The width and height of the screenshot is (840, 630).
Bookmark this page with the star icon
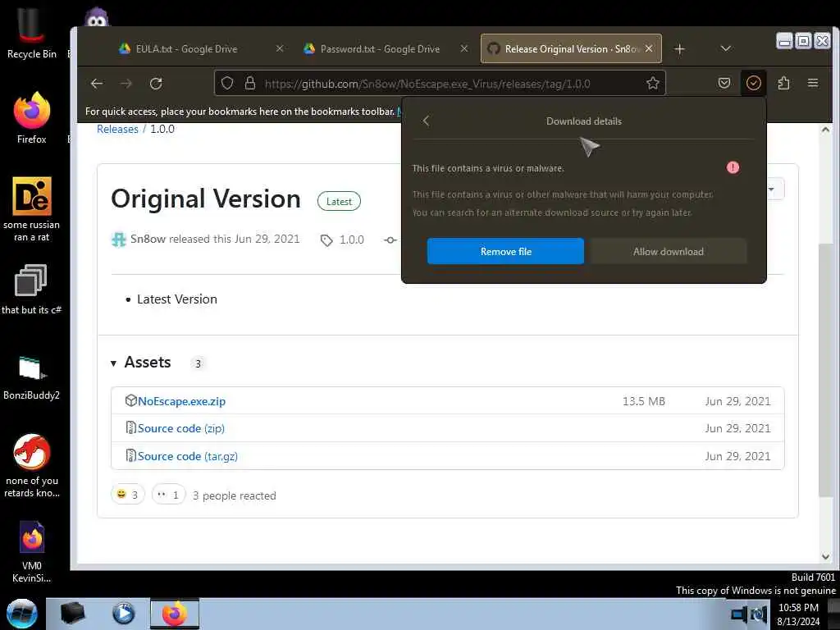pyautogui.click(x=652, y=84)
